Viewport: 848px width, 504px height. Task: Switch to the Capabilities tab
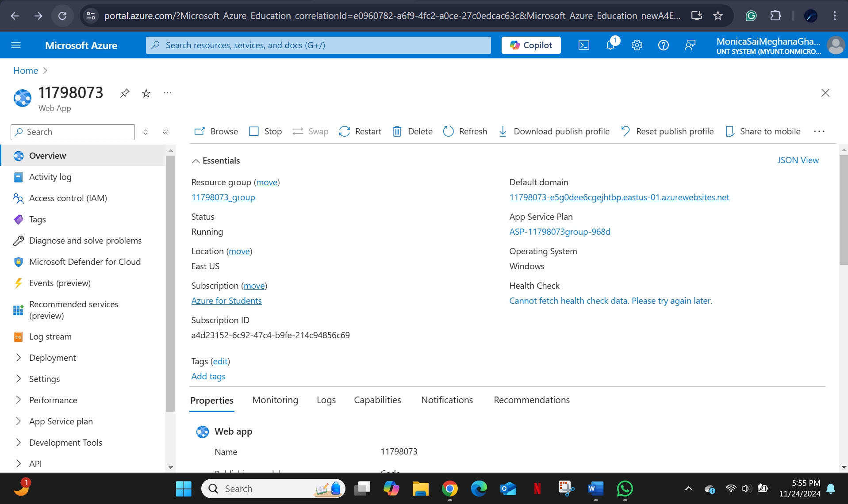point(377,400)
